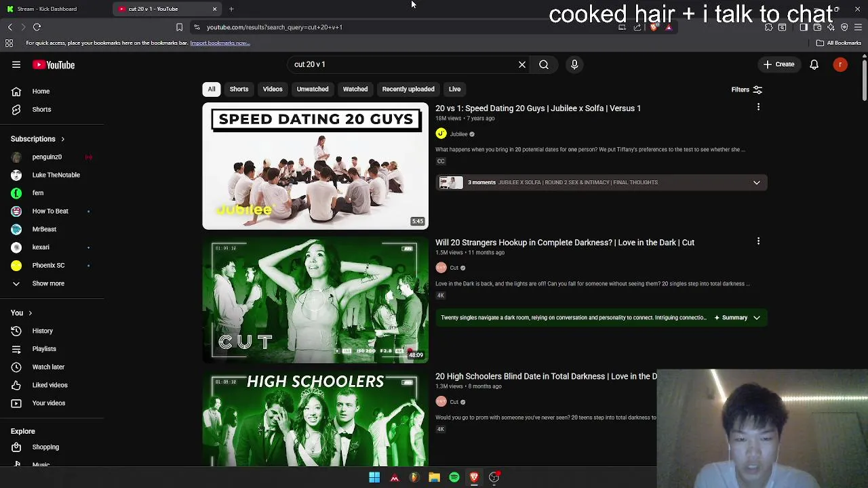Screen dimensions: 868x488
Task: Select the Shorts filter chip
Action: pos(239,89)
